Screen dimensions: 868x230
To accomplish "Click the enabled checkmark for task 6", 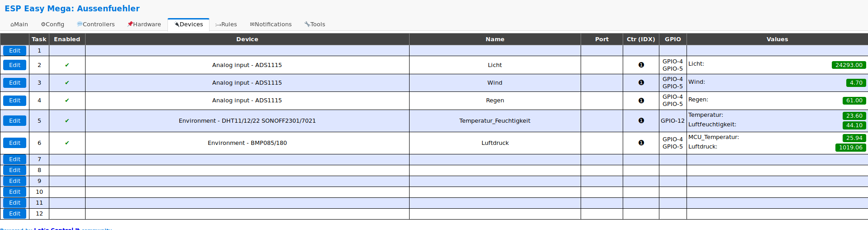I will 67,143.
